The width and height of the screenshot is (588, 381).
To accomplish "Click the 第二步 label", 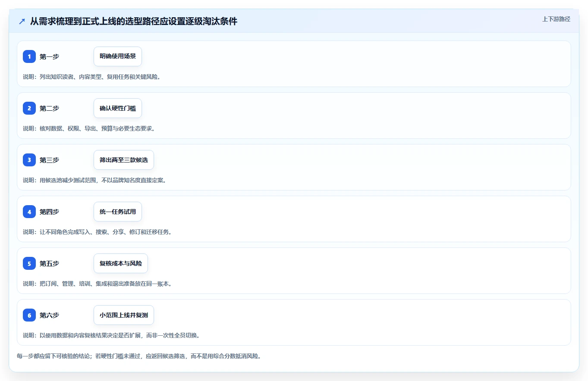I will (49, 108).
